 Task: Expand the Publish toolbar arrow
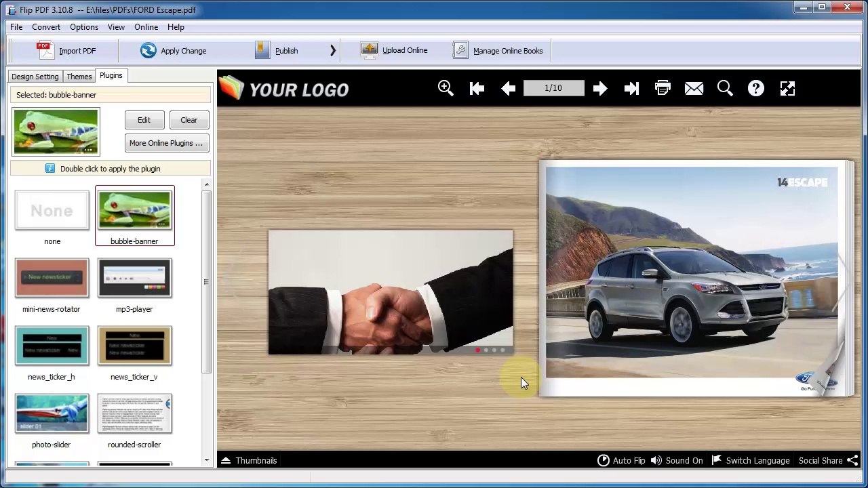(x=333, y=51)
